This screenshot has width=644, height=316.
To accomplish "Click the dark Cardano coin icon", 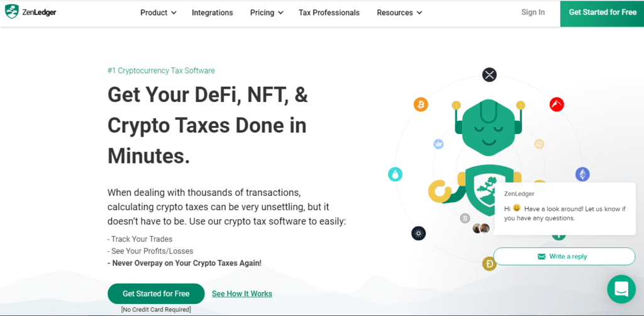I will [x=418, y=234].
